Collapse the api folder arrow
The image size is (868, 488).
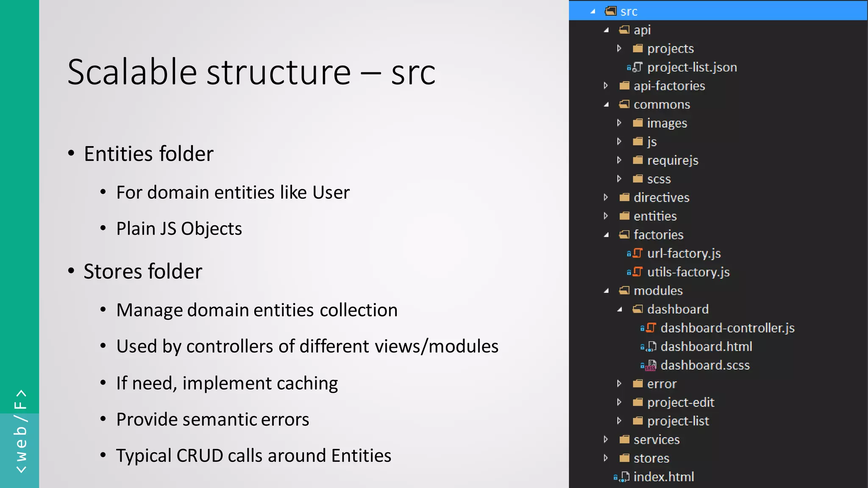click(606, 30)
